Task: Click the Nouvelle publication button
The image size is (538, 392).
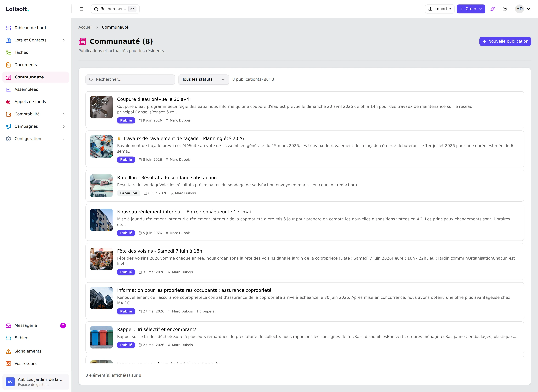Action: point(505,41)
